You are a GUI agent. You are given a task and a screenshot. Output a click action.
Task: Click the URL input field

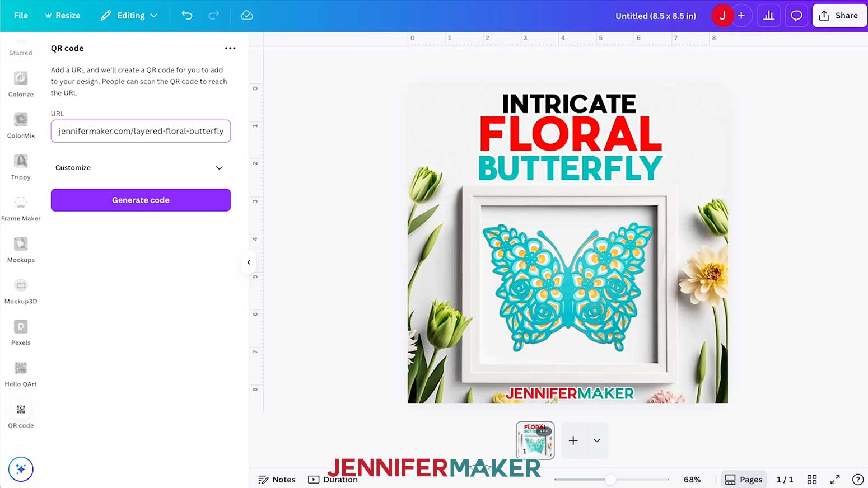tap(141, 131)
